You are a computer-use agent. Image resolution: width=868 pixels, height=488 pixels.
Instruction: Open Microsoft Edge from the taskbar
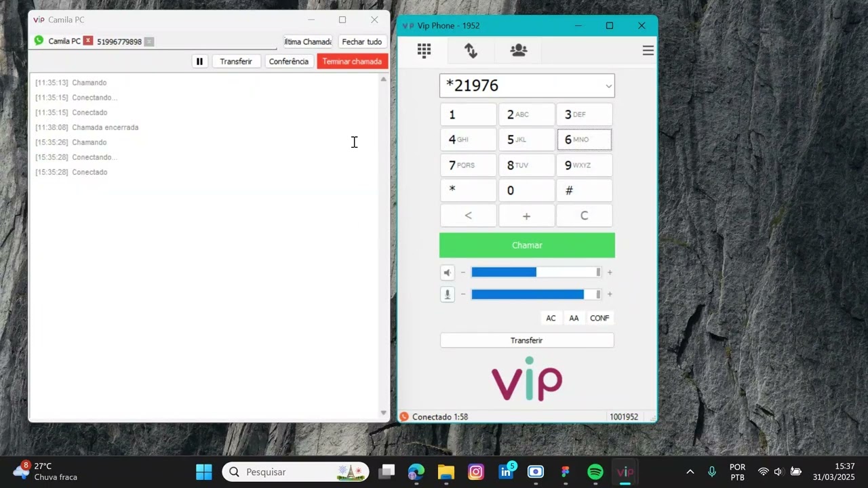(x=416, y=472)
